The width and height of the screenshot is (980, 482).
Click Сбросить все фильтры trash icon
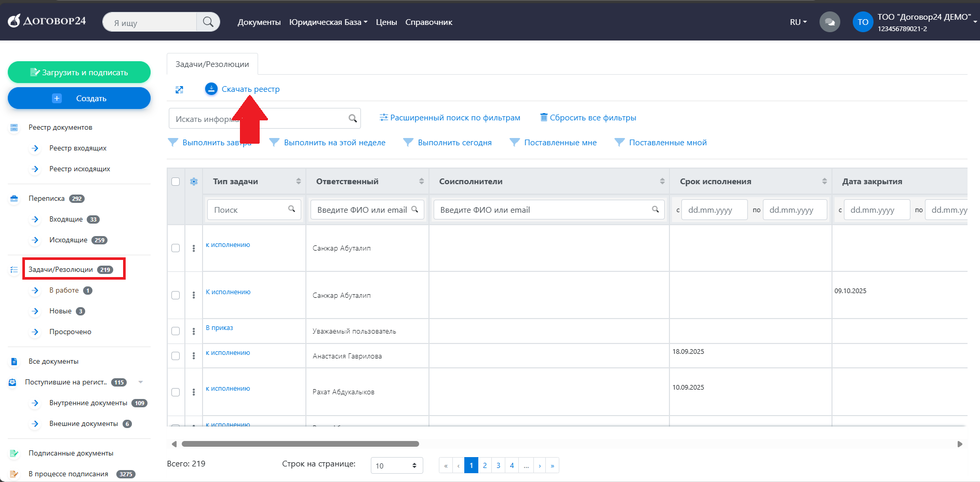[544, 117]
